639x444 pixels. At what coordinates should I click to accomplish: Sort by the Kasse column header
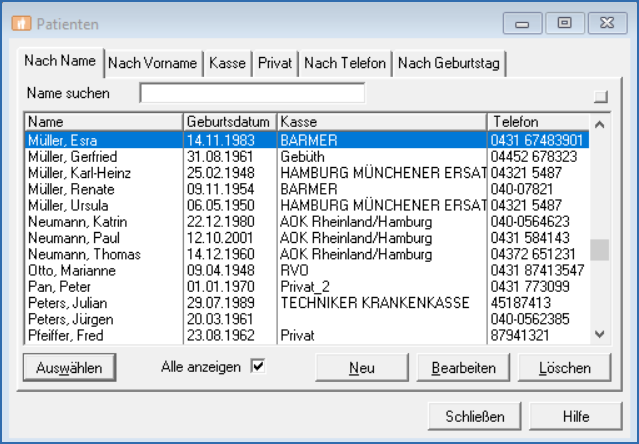pos(382,122)
